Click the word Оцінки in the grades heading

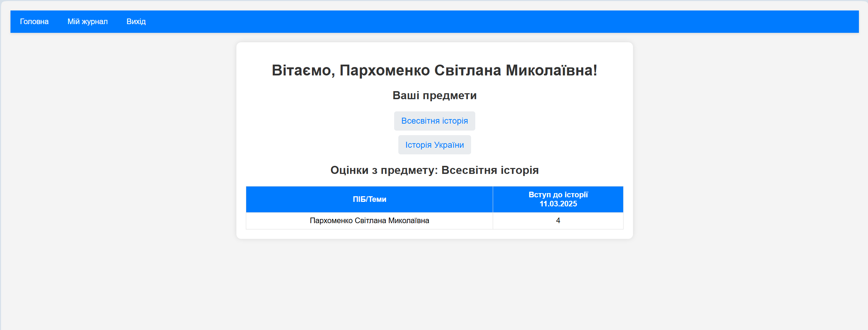coord(349,170)
